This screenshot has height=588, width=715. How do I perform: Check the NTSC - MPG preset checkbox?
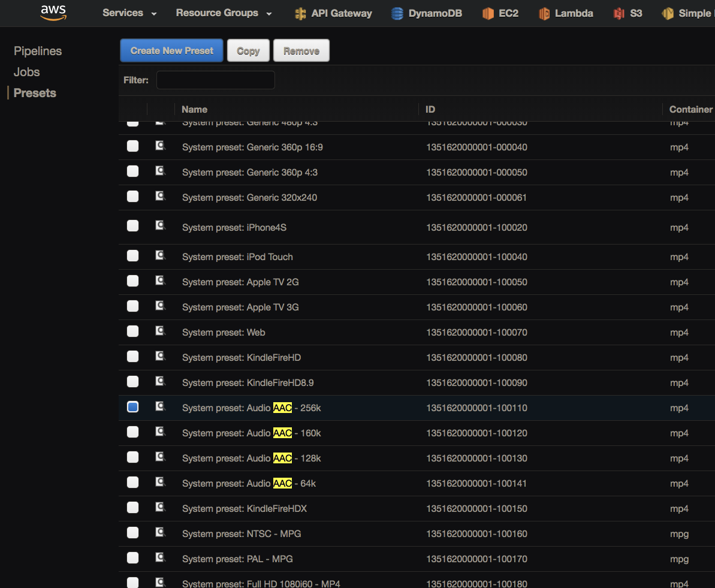[132, 532]
